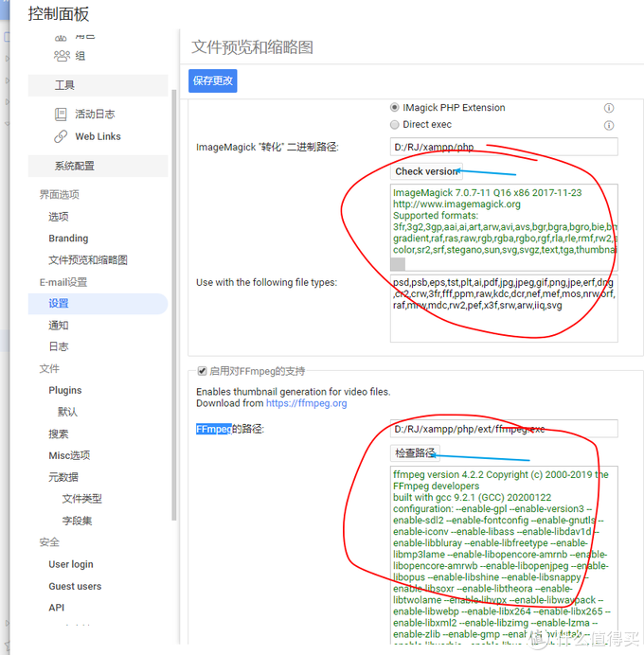Open 选项 under 界面选项
Screen dimensions: 644x655
(x=59, y=217)
